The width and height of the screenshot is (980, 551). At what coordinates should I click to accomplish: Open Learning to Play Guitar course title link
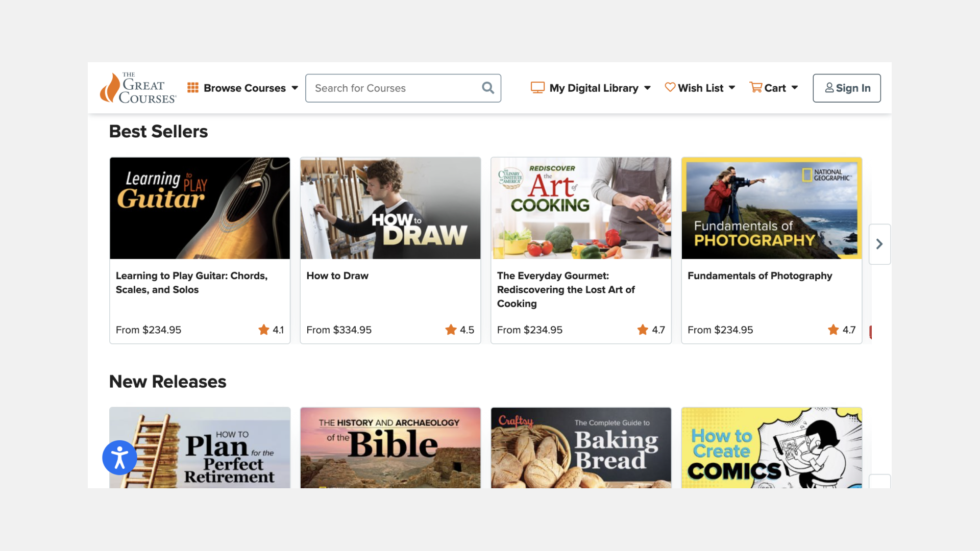191,283
